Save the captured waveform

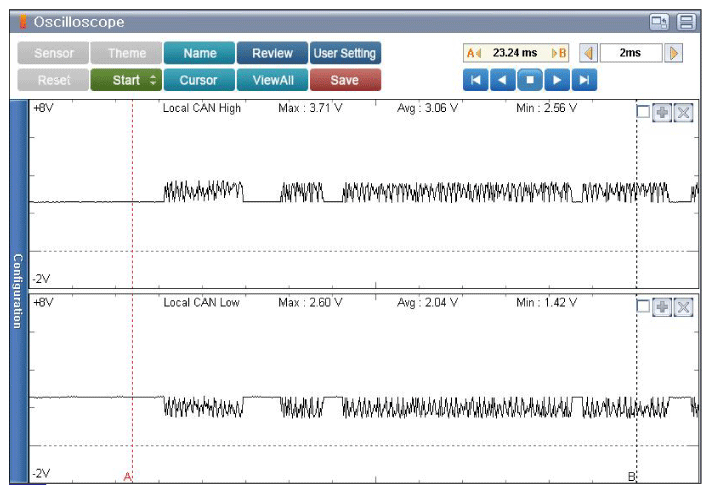pos(345,80)
